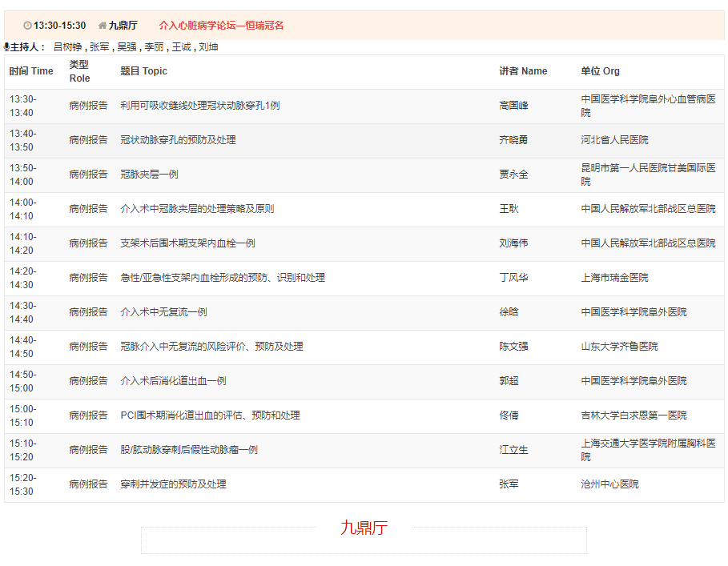
Task: Click speaker name 贾永全
Action: point(513,175)
